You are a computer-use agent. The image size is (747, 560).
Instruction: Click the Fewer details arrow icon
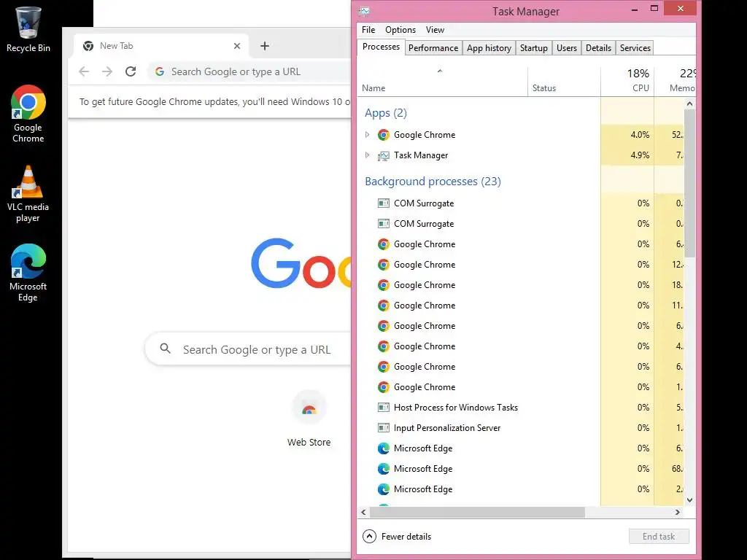click(x=369, y=536)
